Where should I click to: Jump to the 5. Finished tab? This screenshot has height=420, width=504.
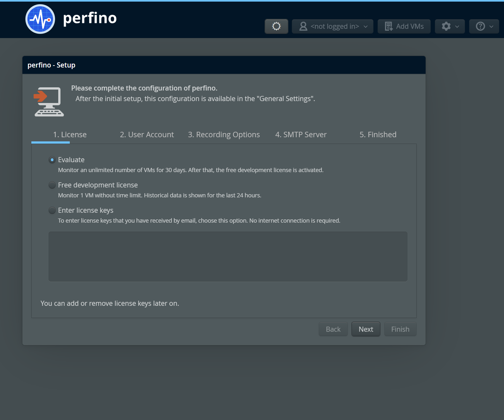click(x=378, y=135)
